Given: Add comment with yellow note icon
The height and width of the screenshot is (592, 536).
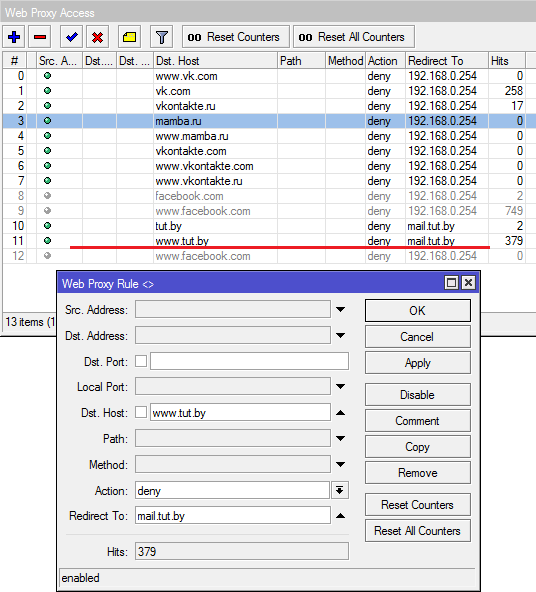Looking at the screenshot, I should pyautogui.click(x=129, y=37).
